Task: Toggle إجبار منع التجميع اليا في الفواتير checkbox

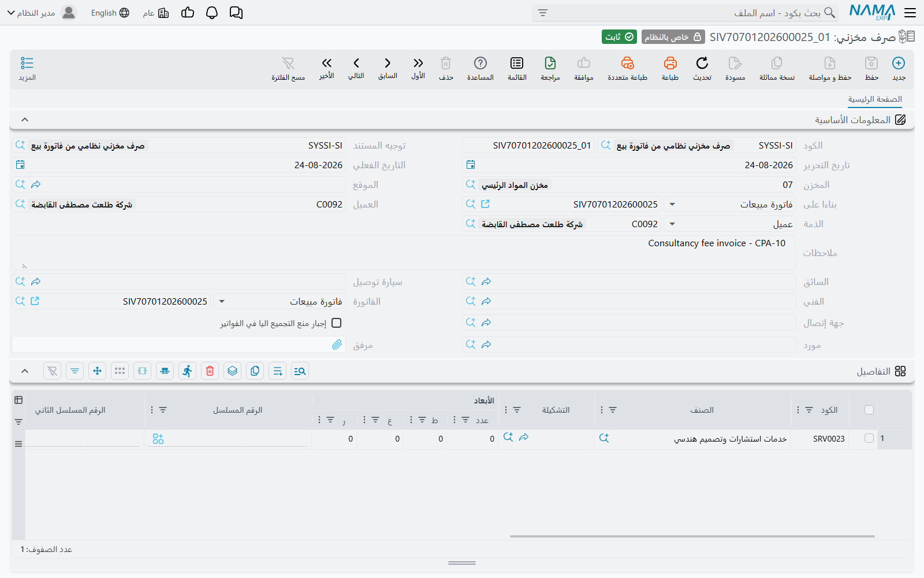Action: [x=337, y=323]
